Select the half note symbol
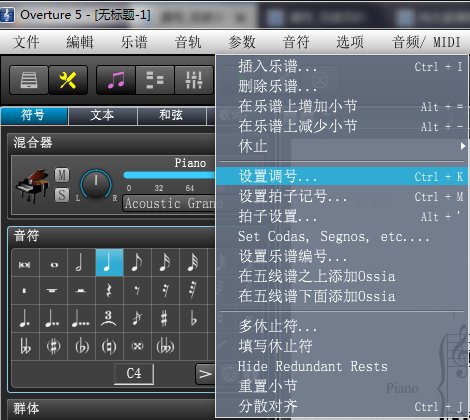Viewport: 470px width, 420px height. [81, 262]
